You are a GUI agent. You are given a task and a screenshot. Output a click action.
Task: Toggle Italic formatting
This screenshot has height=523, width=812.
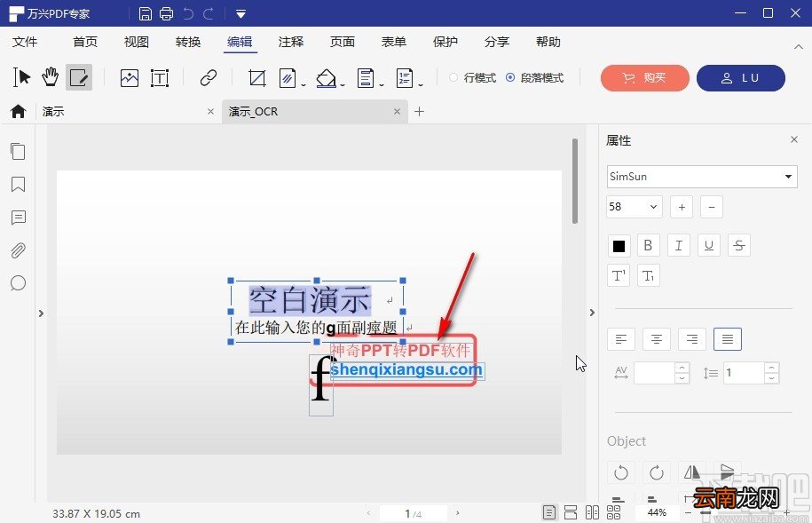(678, 246)
